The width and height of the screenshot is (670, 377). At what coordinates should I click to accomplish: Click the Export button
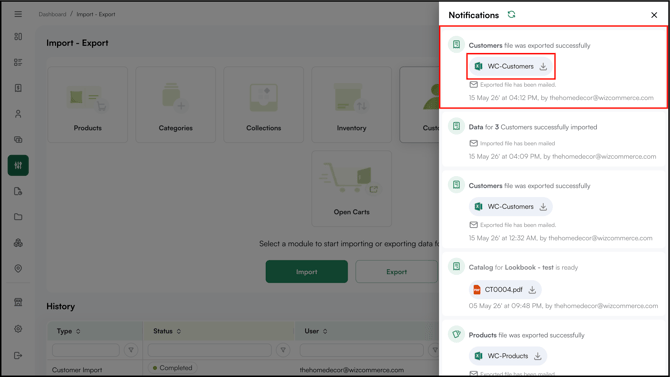pos(397,271)
